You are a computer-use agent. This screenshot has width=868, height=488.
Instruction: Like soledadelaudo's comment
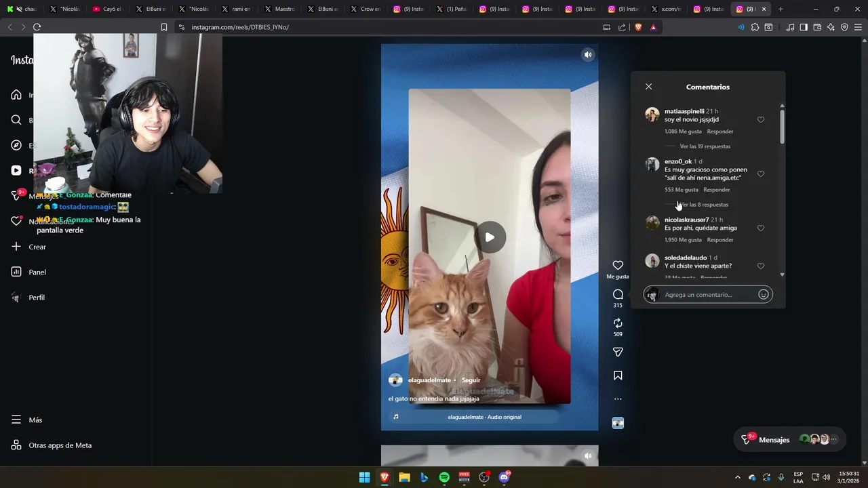pos(761,266)
